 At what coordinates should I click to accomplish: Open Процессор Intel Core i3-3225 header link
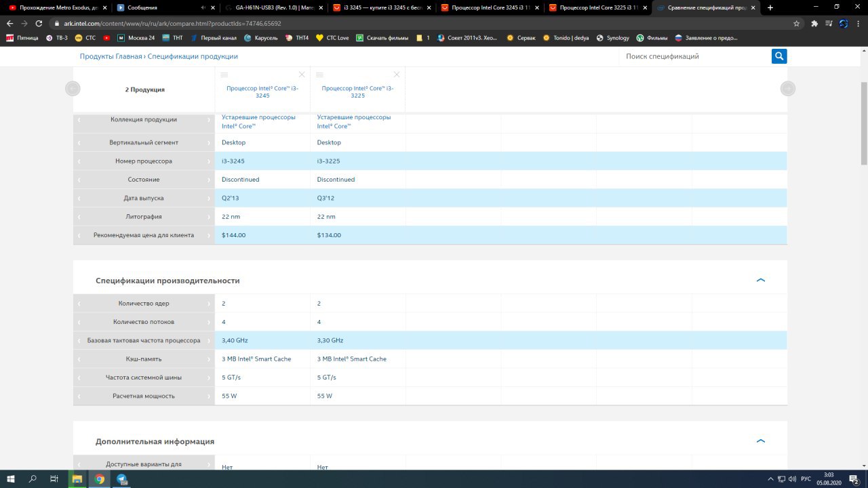[357, 91]
